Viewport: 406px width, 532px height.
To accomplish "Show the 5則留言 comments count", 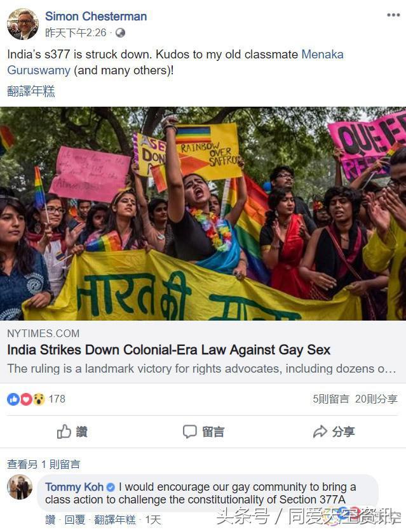I will click(x=331, y=399).
